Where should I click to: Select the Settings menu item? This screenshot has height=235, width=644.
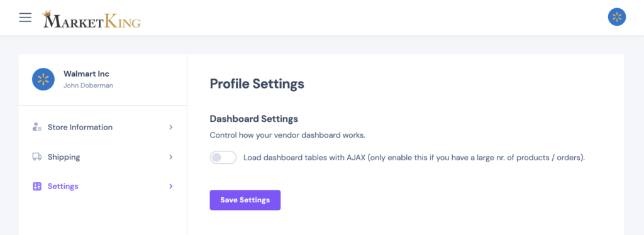point(103,186)
